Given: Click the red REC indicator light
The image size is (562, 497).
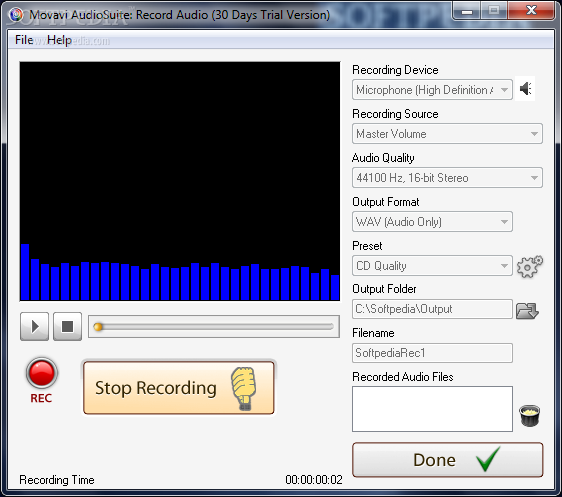Looking at the screenshot, I should (x=42, y=373).
